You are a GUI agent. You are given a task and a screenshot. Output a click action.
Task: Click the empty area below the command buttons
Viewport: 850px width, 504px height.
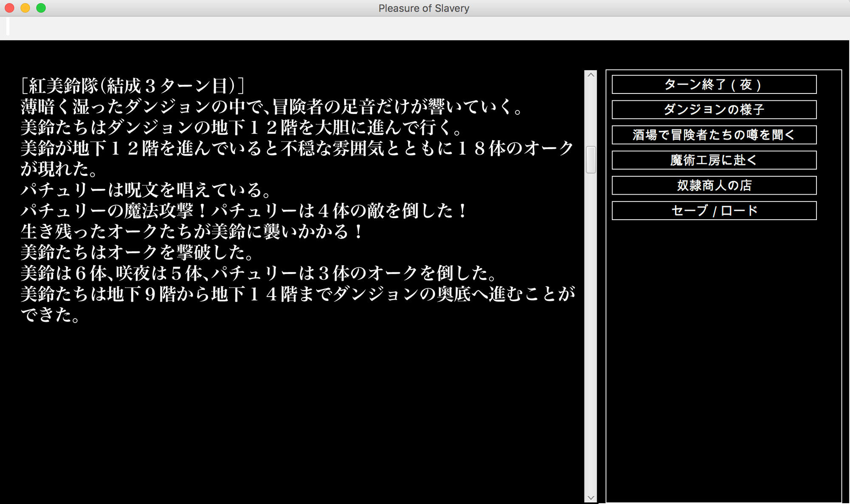pyautogui.click(x=713, y=340)
